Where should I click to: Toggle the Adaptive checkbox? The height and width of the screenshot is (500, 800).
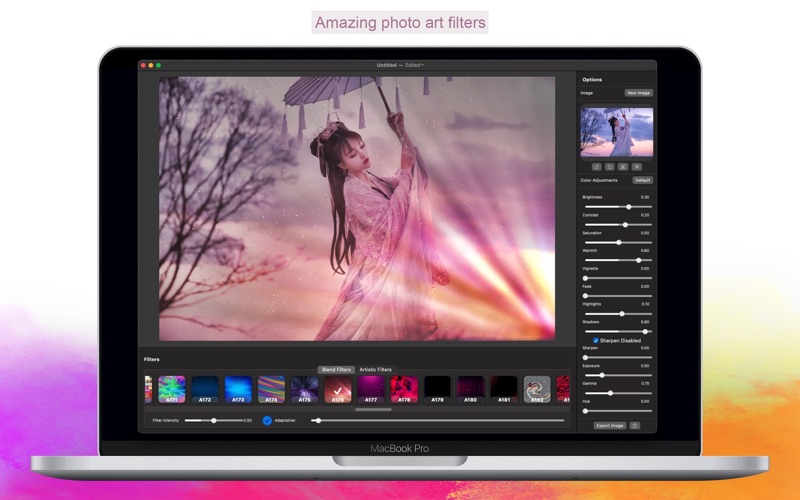(267, 420)
